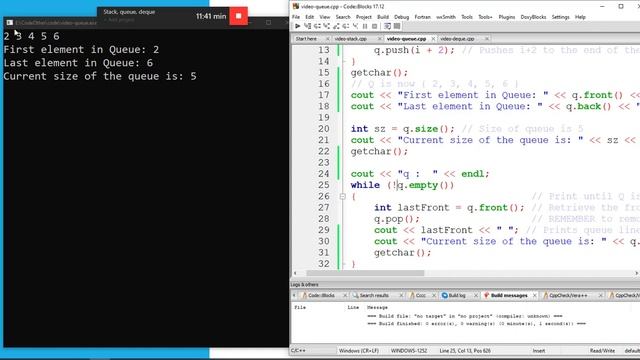640x360 pixels.
Task: Click the editor horizontal scrollbar left arrow
Action: pos(295,273)
